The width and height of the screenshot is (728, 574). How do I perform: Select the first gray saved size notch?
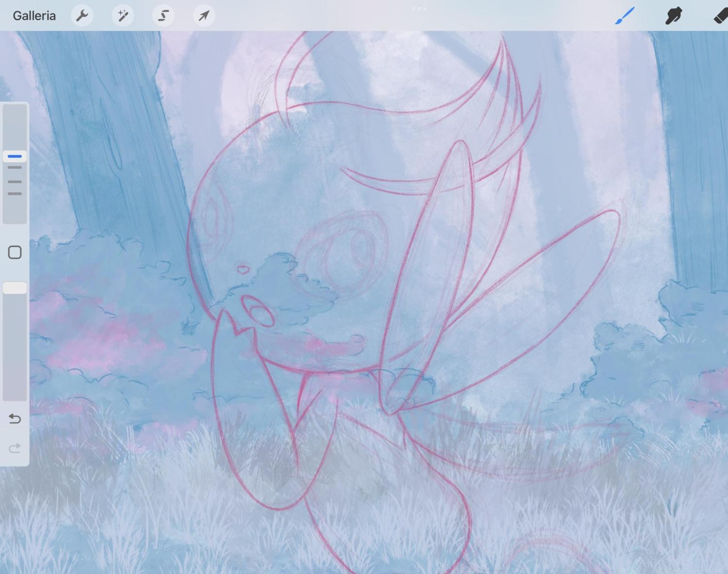(x=15, y=168)
